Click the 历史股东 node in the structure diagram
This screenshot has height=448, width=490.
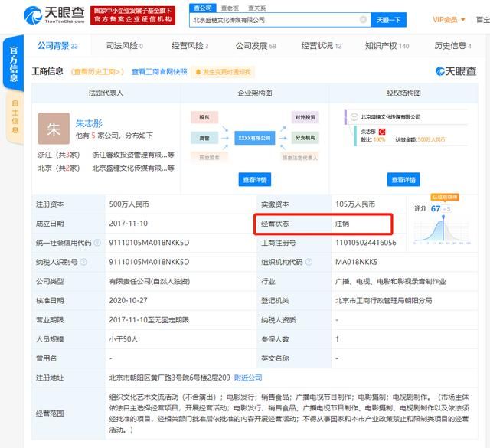pos(209,157)
